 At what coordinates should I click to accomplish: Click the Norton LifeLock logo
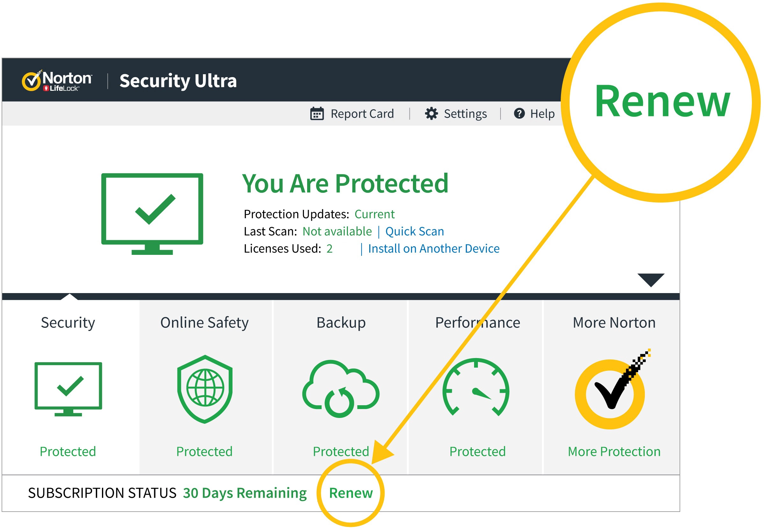pos(57,81)
